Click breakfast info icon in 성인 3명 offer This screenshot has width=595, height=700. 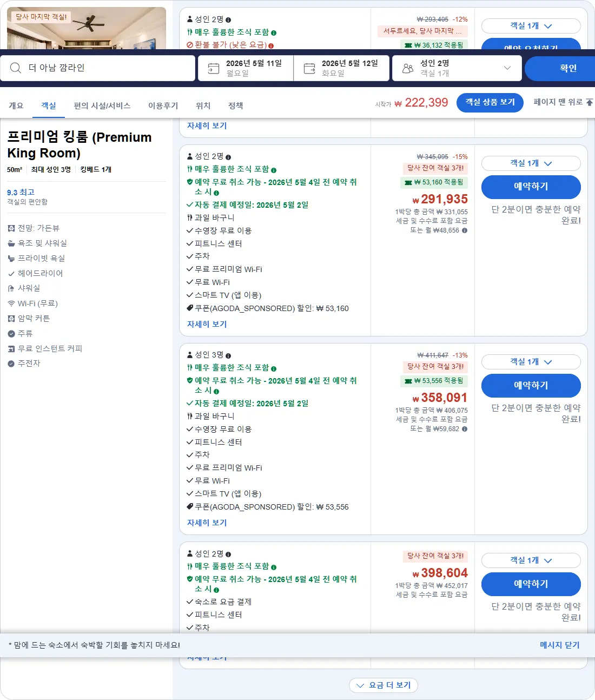coord(274,368)
